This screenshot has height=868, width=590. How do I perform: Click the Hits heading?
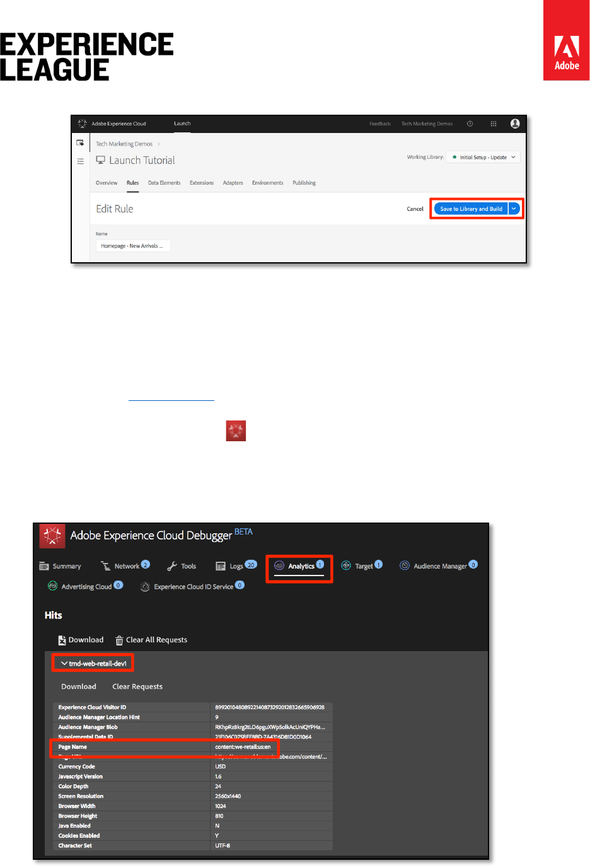[54, 615]
